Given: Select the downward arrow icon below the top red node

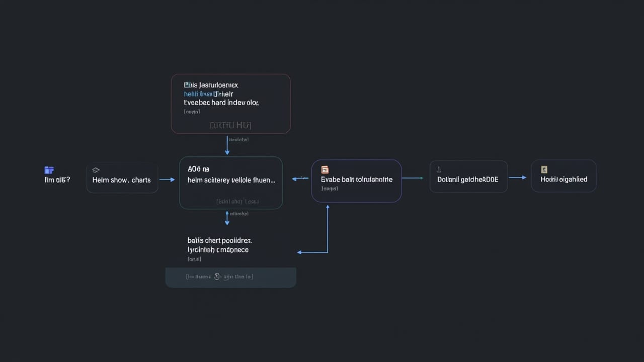Looking at the screenshot, I should click(x=227, y=145).
